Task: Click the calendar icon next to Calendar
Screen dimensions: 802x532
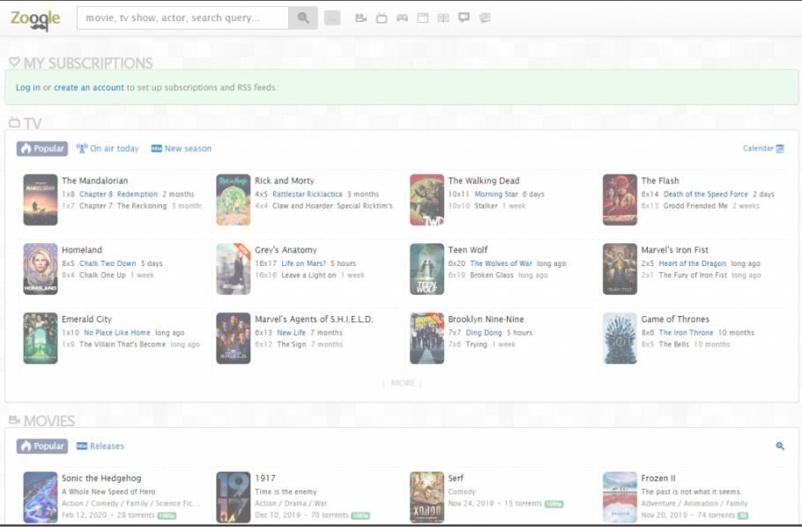Action: (x=780, y=149)
